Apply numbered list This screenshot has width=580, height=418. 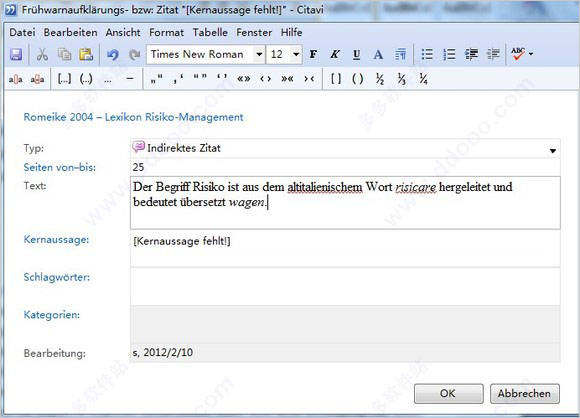coord(449,54)
